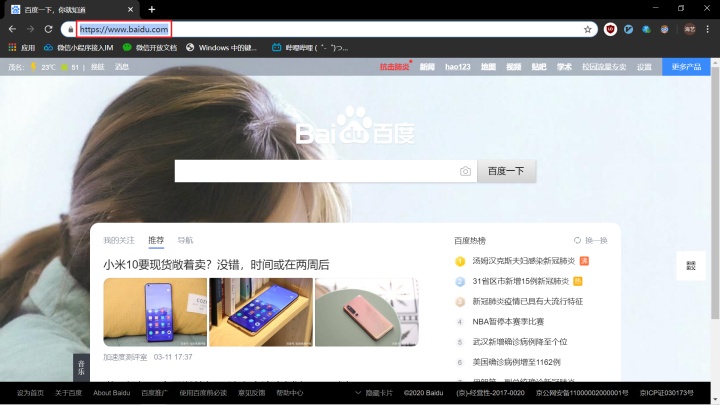Viewport: 720px width, 405px height.
Task: Open the 换肤 link in top bar
Action: pyautogui.click(x=98, y=67)
